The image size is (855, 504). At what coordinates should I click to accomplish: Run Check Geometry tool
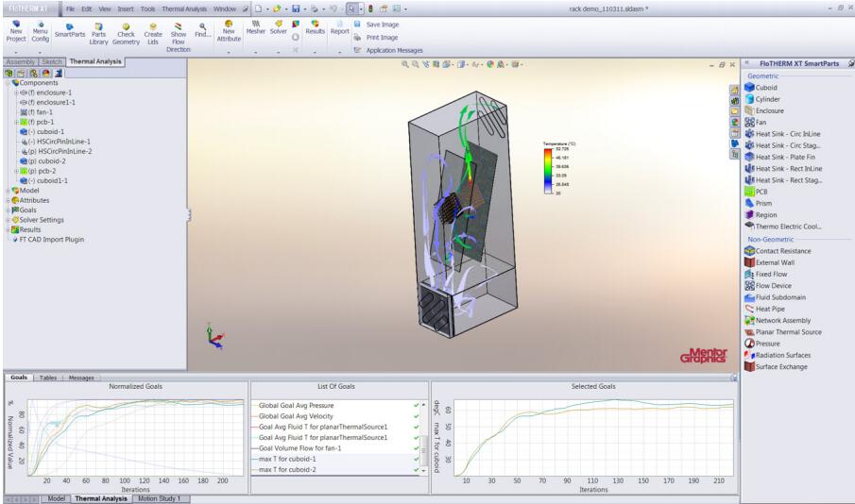[x=126, y=34]
